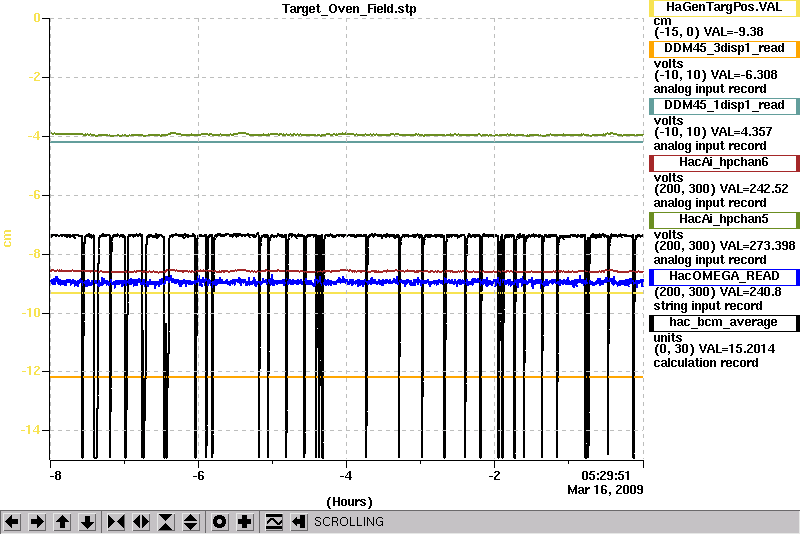This screenshot has height=534, width=800.
Task: Click the 0 tick at top of y-axis
Action: pos(37,18)
